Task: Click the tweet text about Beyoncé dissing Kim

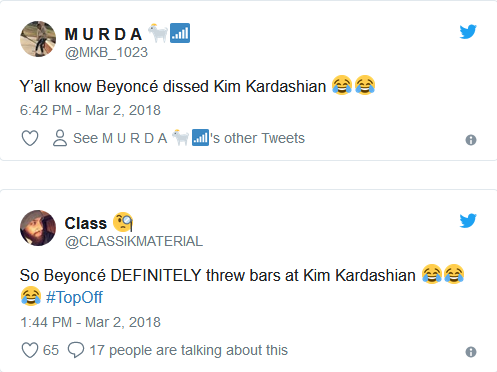Action: [x=198, y=86]
